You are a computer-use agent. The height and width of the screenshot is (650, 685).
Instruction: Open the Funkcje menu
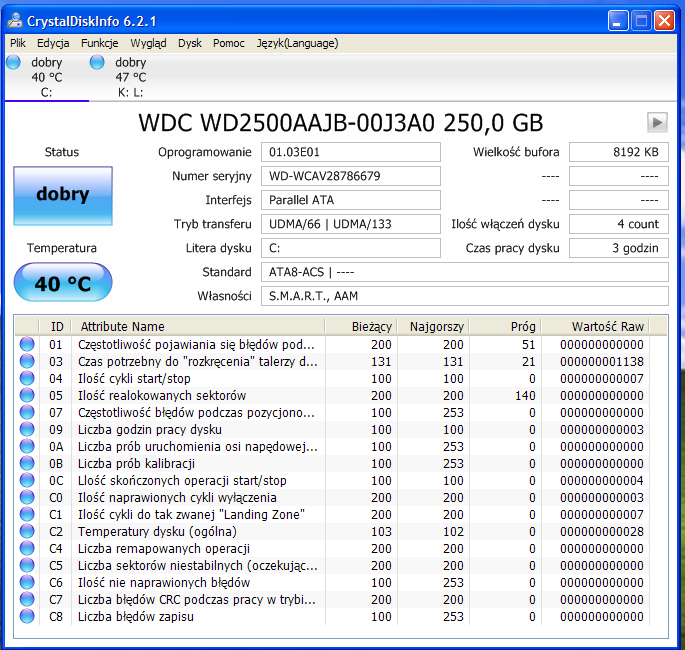click(x=100, y=43)
